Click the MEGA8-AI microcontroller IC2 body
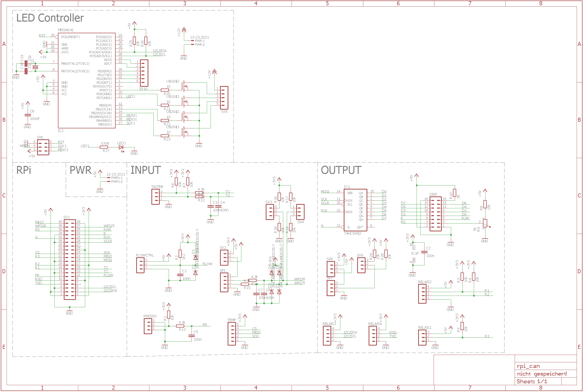This screenshot has width=583, height=392. coord(86,80)
